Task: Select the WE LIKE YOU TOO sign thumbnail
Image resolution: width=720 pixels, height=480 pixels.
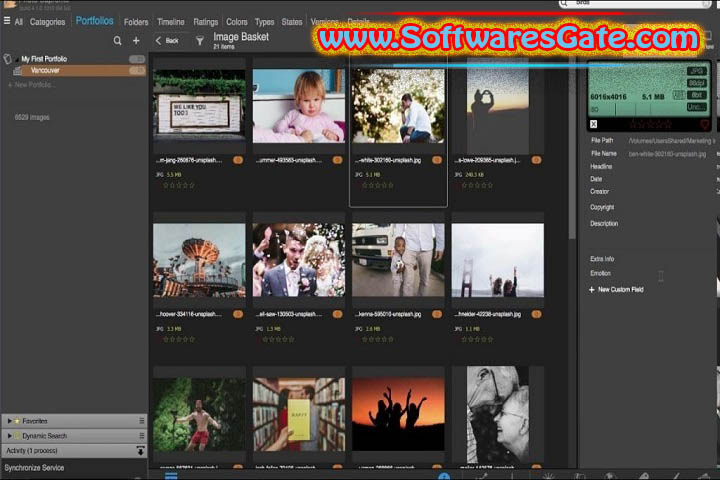Action: pos(199,105)
